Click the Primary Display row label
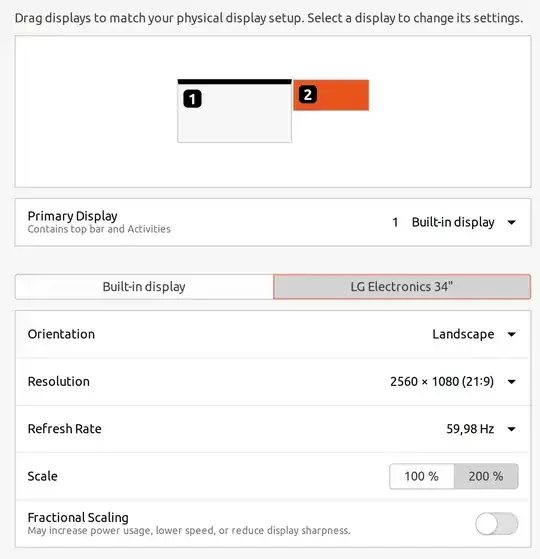The height and width of the screenshot is (559, 540). [72, 216]
